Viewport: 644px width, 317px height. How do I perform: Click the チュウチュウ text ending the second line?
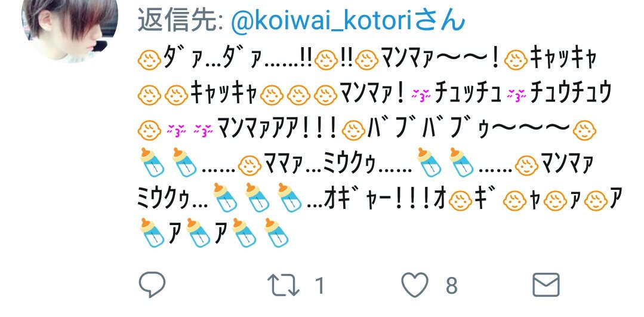pos(571,95)
